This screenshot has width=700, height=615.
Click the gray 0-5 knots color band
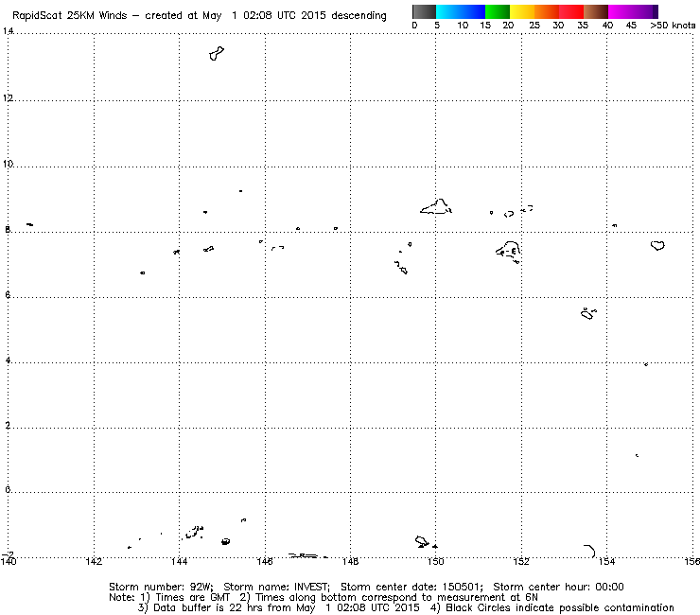click(424, 11)
